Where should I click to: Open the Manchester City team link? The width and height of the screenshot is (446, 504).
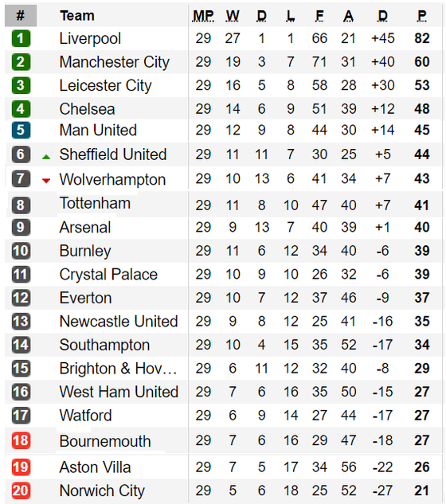point(114,62)
